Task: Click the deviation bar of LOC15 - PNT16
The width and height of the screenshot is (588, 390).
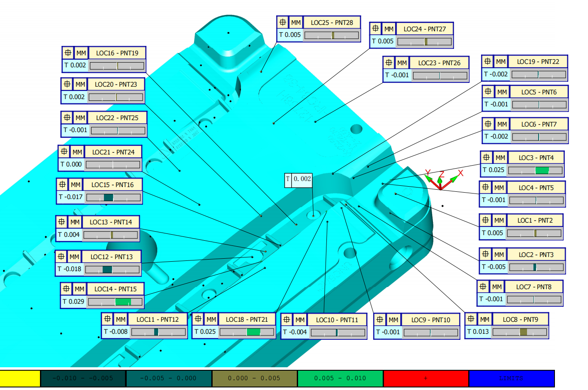Action: (113, 197)
